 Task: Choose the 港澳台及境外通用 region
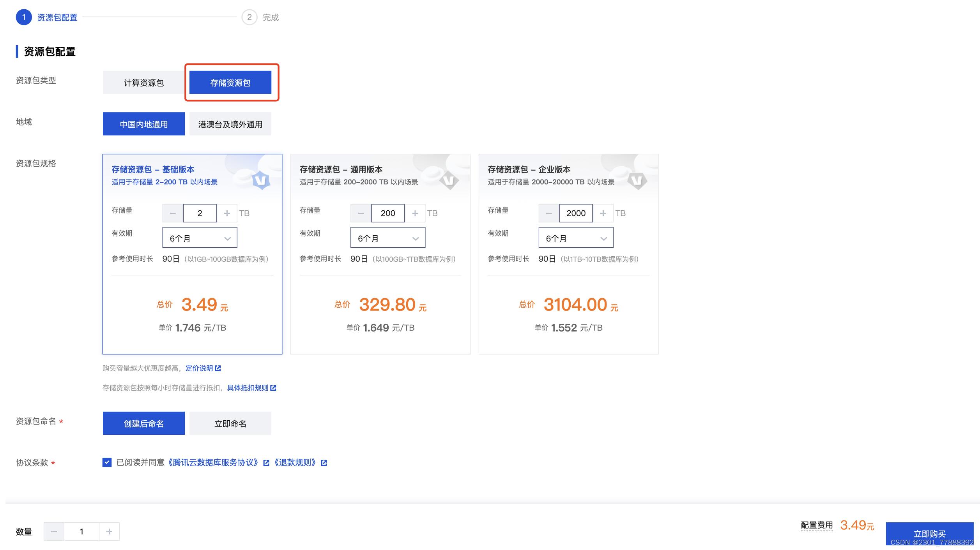coord(230,124)
